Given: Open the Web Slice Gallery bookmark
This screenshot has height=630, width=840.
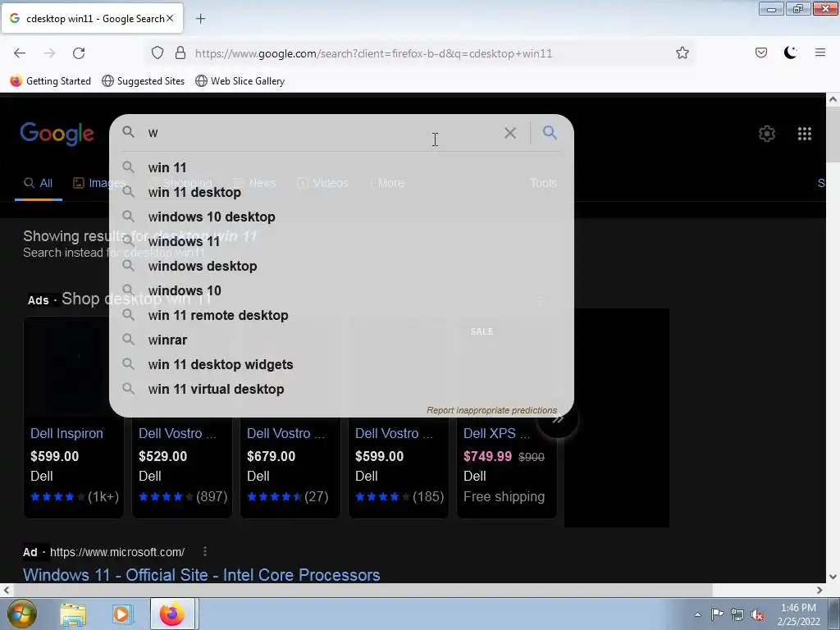Looking at the screenshot, I should [240, 81].
